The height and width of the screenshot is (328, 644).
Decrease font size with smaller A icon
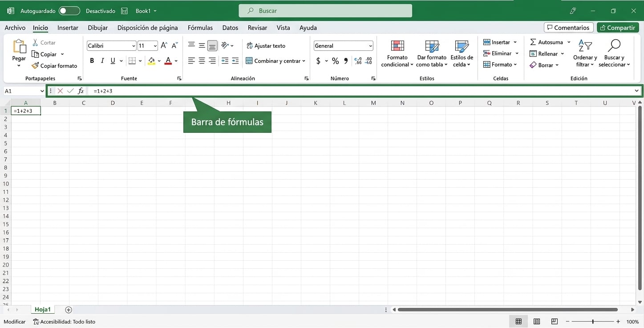174,45
